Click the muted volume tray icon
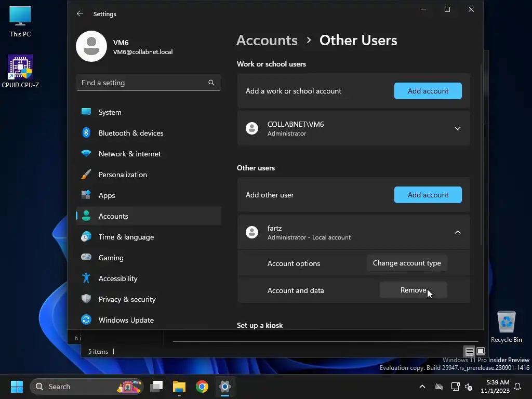The width and height of the screenshot is (532, 399). (x=469, y=387)
